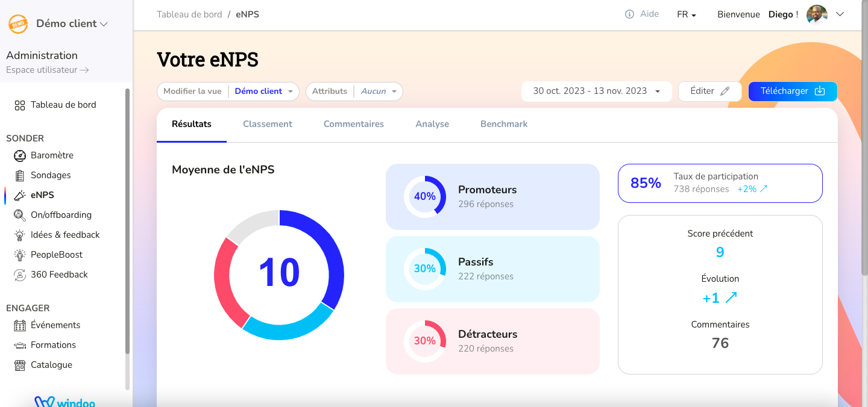Click the Aide info icon
The height and width of the screenshot is (407, 868).
pos(629,14)
